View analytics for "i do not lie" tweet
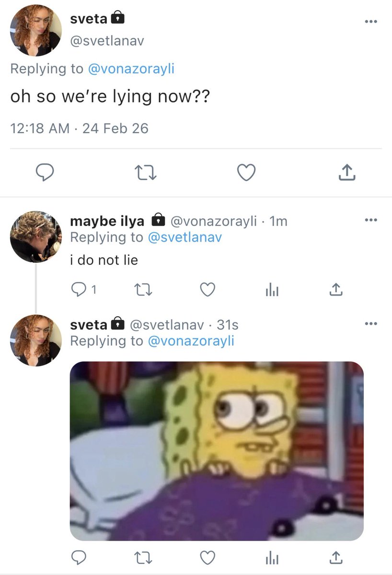The width and height of the screenshot is (392, 575). point(272,289)
